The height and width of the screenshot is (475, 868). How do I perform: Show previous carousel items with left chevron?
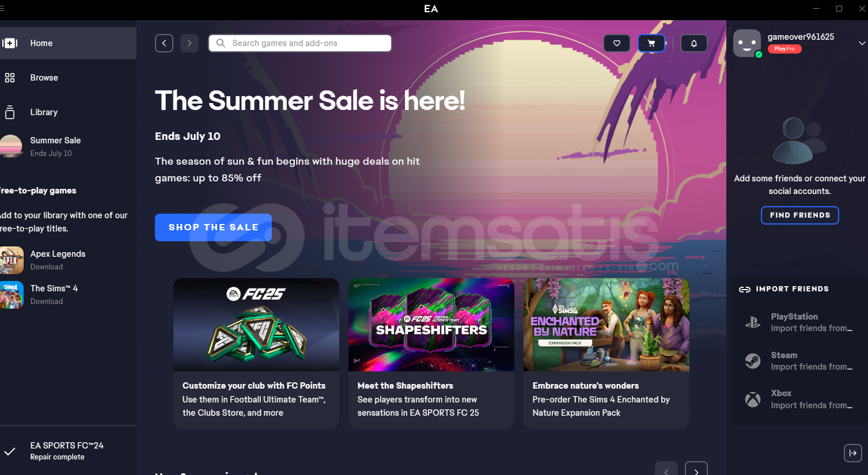(666, 470)
